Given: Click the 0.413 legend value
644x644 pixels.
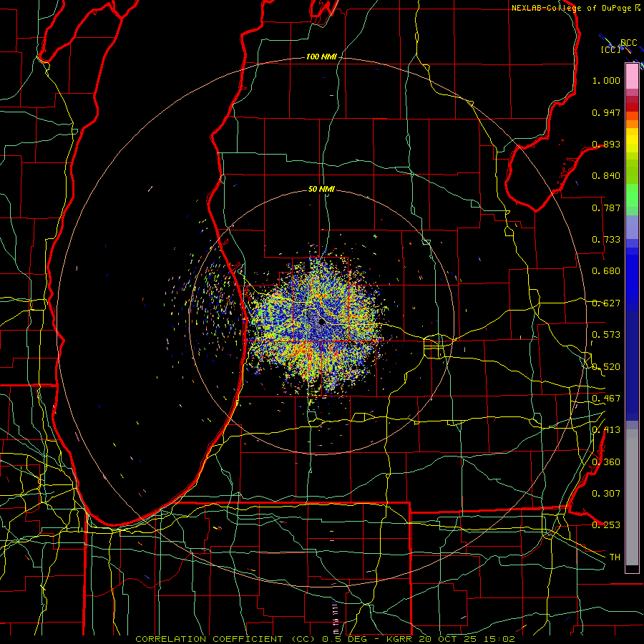Looking at the screenshot, I should 606,430.
